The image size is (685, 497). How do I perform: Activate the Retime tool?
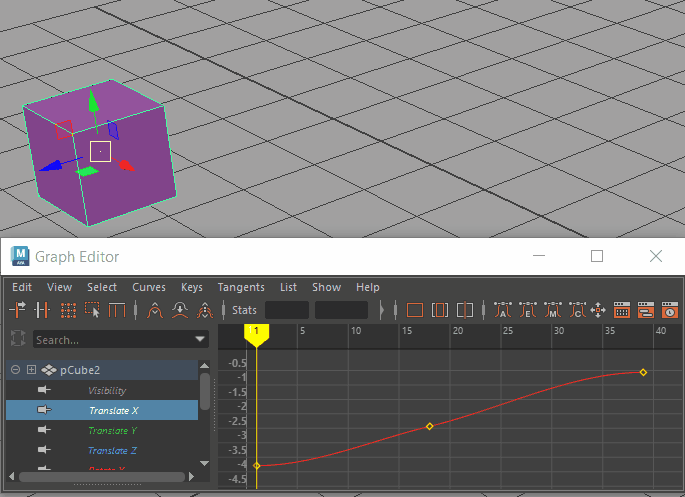click(x=117, y=310)
